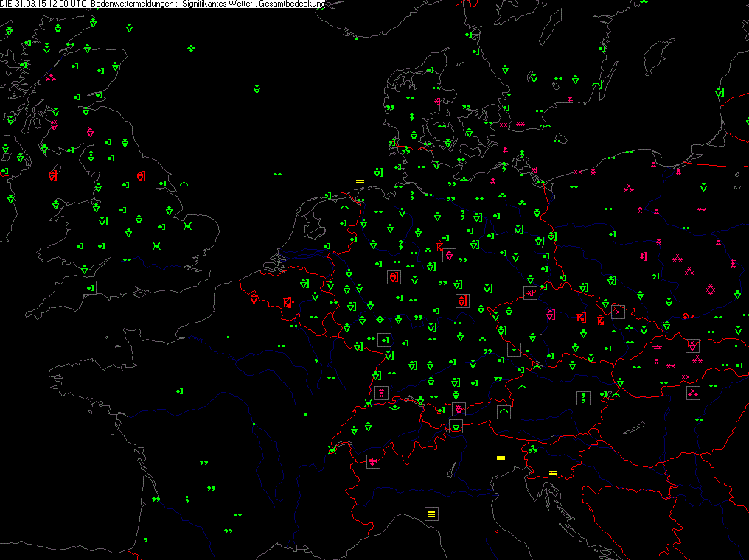
Task: Click the map title text 'Bodenwettermeldungen'
Action: click(x=133, y=4)
